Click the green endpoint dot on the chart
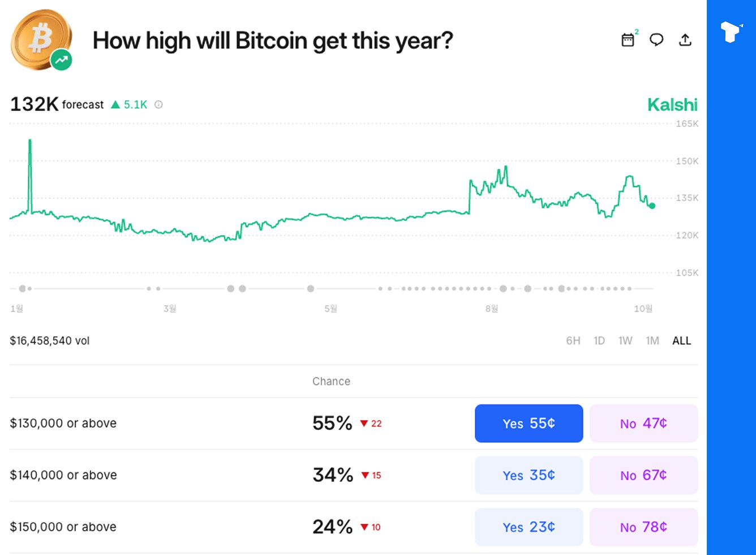756x555 pixels. (x=652, y=206)
